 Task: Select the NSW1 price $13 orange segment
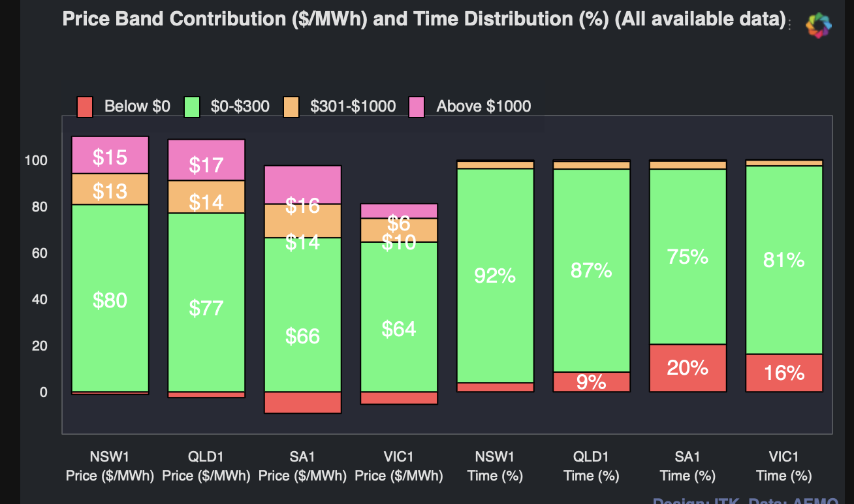coord(110,189)
